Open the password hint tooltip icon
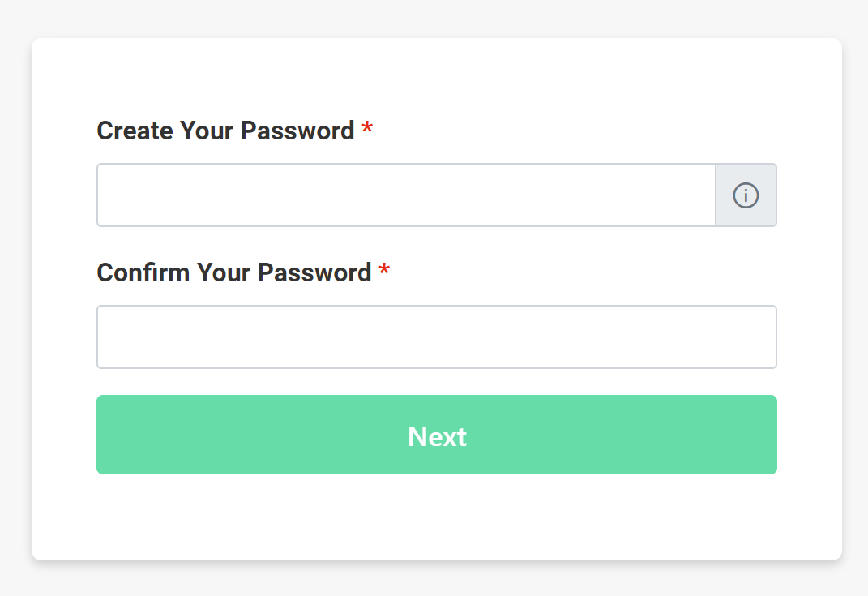Viewport: 868px width, 596px height. (x=746, y=195)
